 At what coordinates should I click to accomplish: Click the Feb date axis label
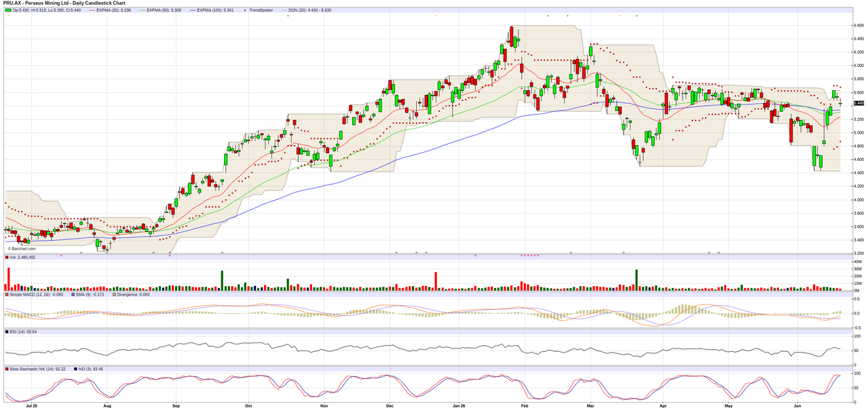525,406
